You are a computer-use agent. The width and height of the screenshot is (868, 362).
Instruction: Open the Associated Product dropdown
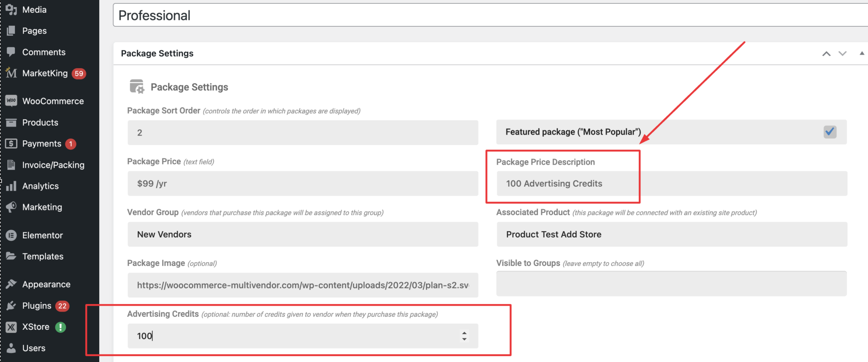(671, 234)
